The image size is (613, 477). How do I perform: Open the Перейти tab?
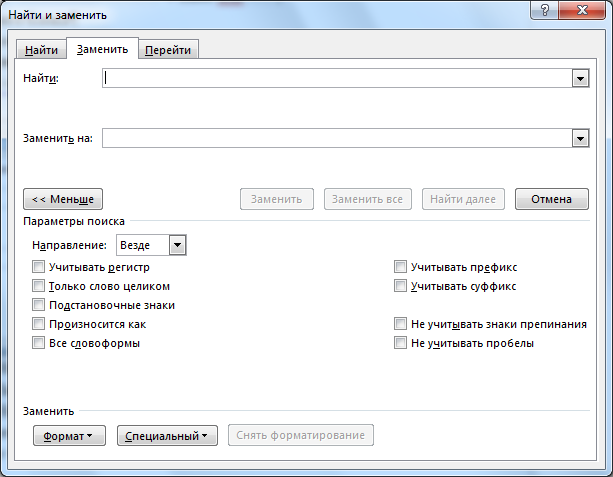pos(168,50)
